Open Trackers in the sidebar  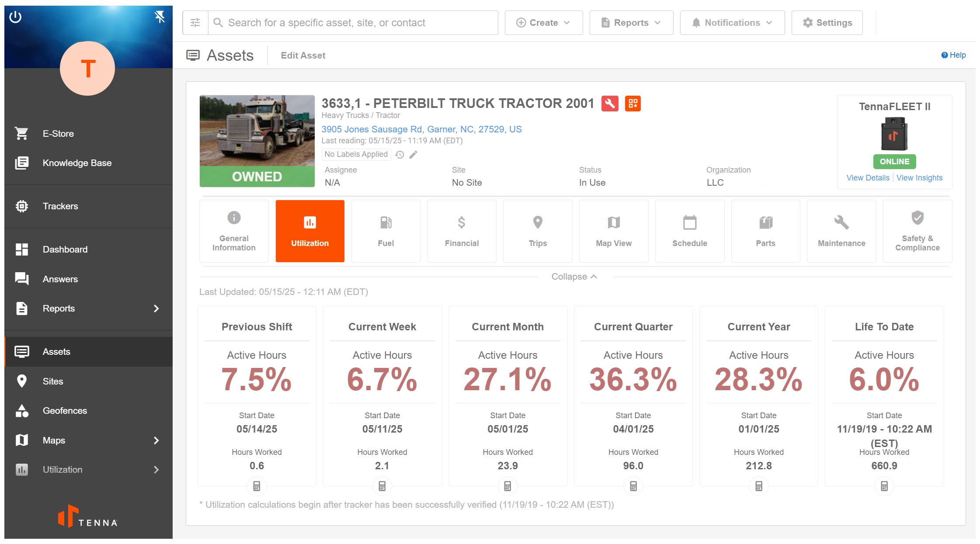(x=88, y=206)
